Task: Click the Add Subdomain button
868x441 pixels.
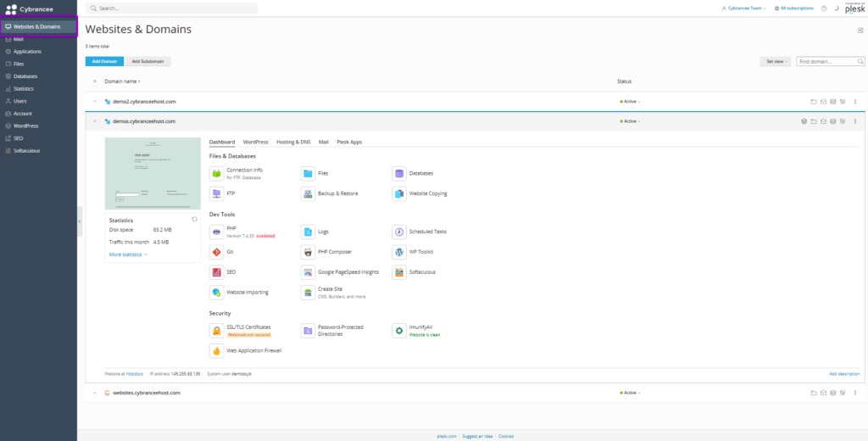Action: pos(147,62)
